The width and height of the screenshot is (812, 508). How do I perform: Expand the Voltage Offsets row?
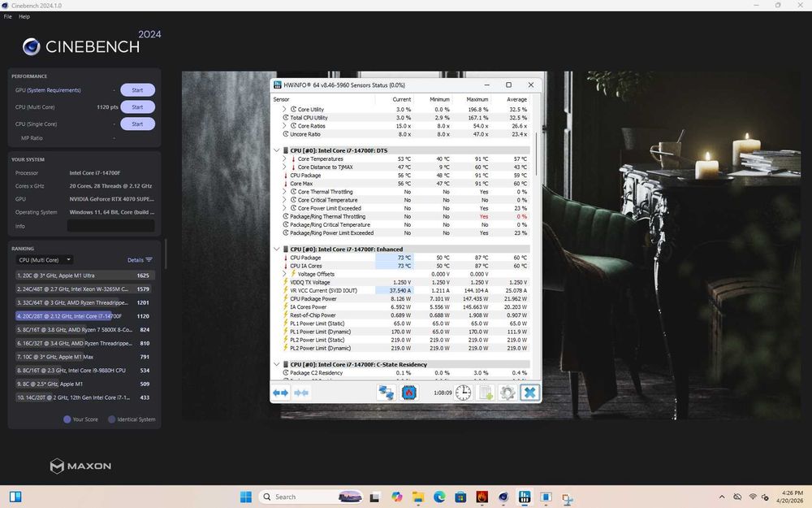coord(284,274)
